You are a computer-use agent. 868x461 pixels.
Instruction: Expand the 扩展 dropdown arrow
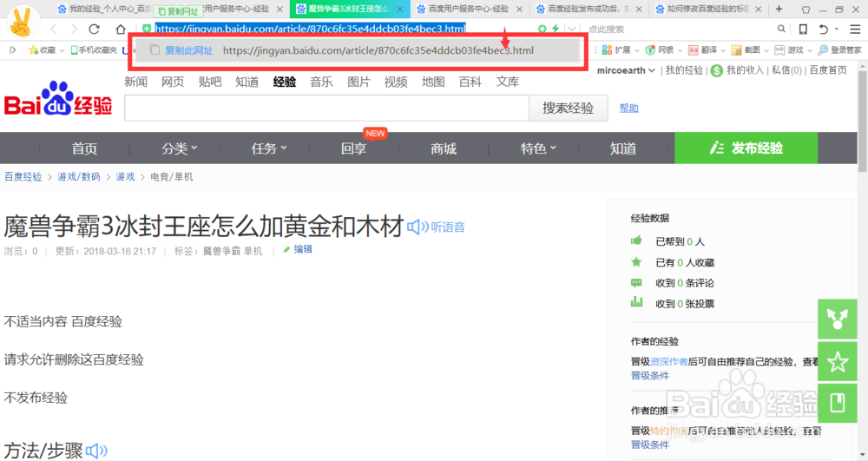[x=636, y=50]
